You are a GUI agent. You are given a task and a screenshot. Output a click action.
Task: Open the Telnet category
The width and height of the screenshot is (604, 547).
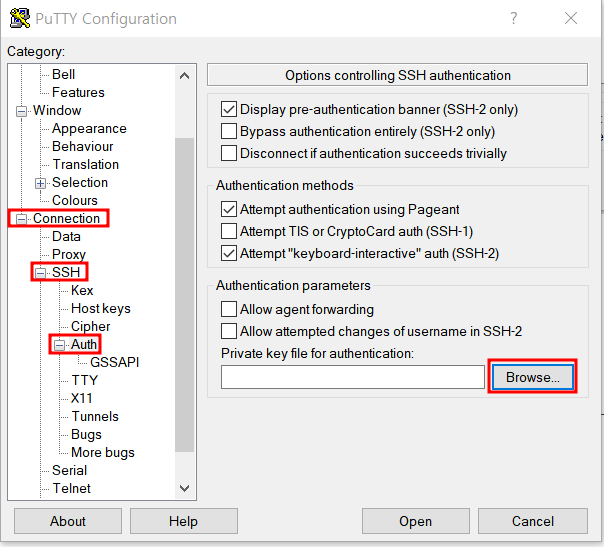(71, 488)
